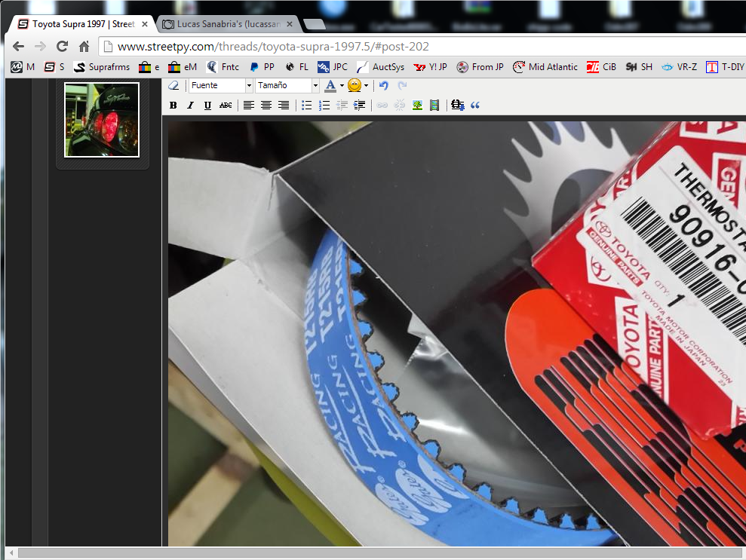Screen dimensions: 746x560
Task: Click the undo arrow icon
Action: (x=384, y=86)
